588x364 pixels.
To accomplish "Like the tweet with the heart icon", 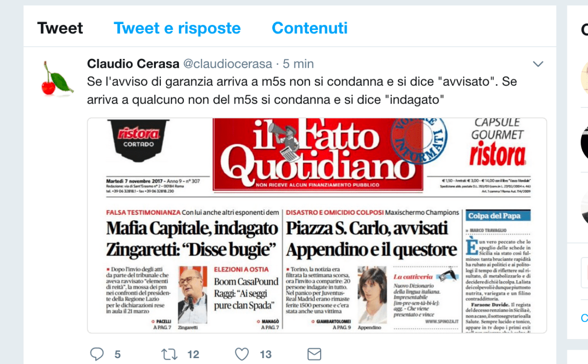I will (242, 354).
